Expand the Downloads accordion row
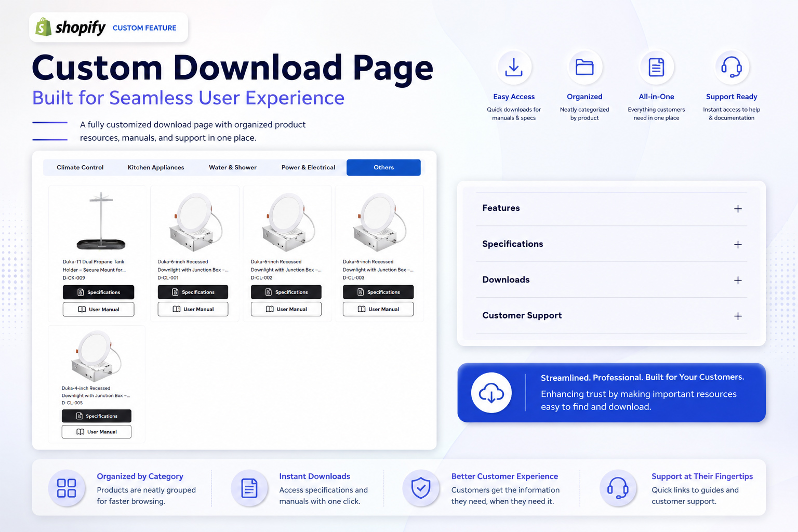798x532 pixels. (x=611, y=280)
